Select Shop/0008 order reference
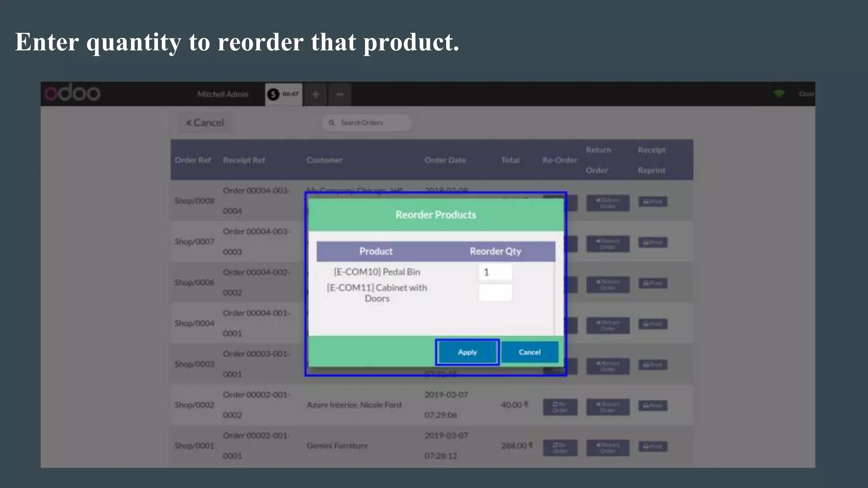 (195, 201)
